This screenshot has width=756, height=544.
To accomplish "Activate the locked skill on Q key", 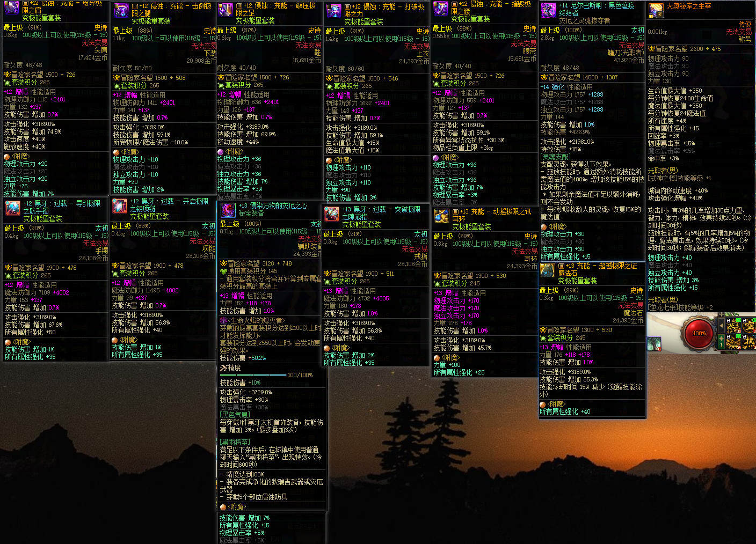I will 733,326.
